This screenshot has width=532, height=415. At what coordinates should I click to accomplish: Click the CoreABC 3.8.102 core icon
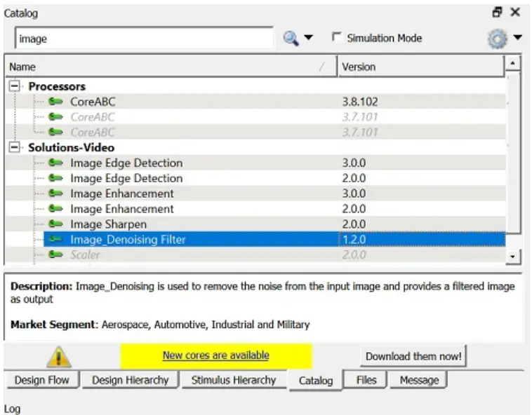coord(55,102)
